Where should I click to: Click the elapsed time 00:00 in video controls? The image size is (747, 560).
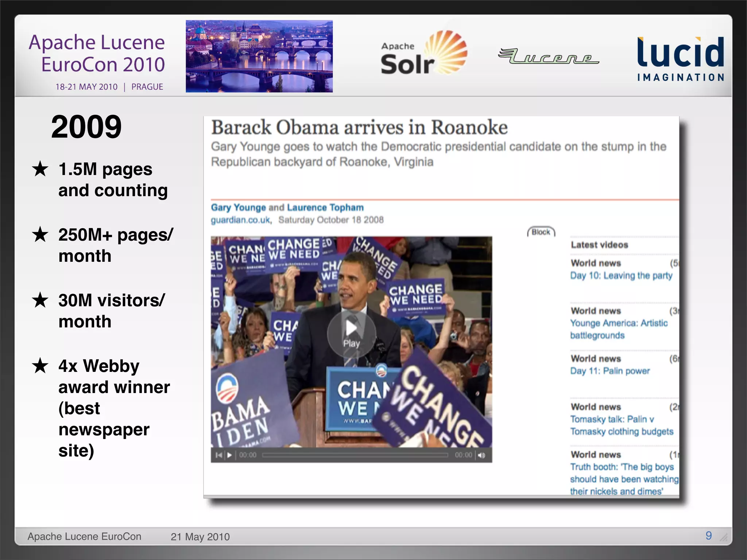click(x=248, y=455)
